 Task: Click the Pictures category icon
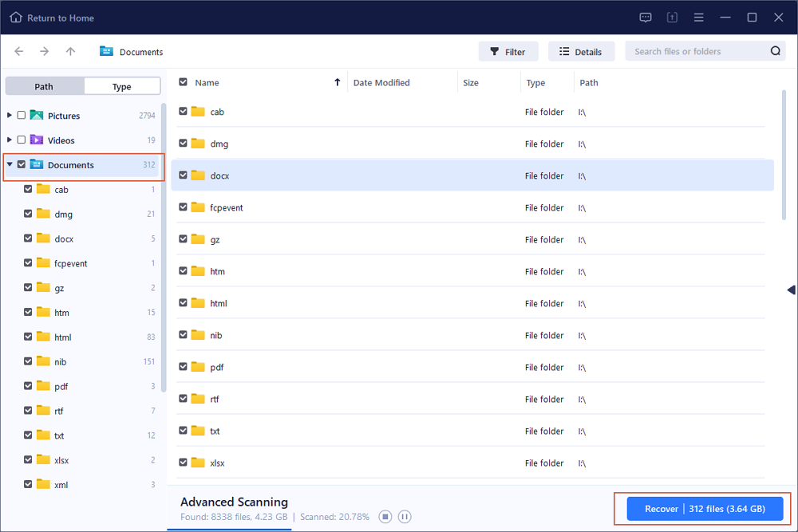pos(37,116)
